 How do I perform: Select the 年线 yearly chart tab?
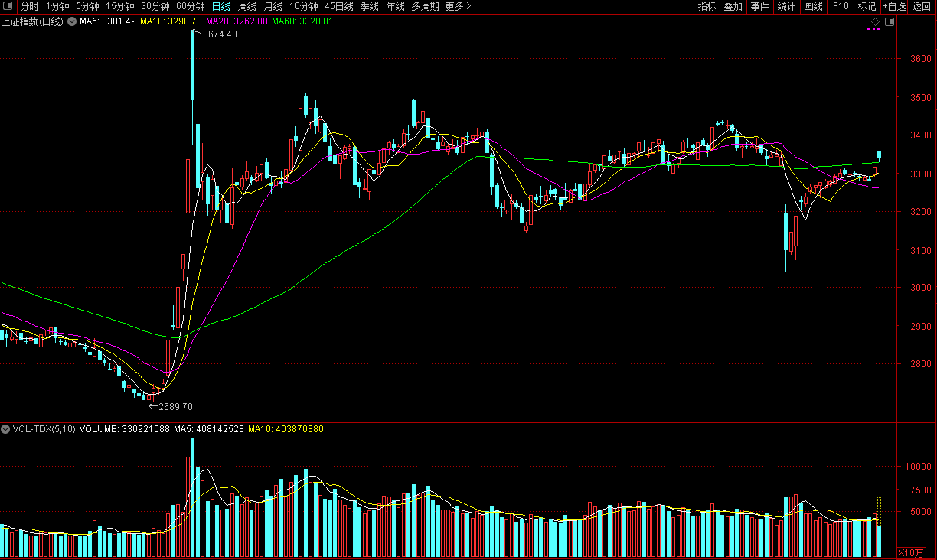[x=395, y=6]
